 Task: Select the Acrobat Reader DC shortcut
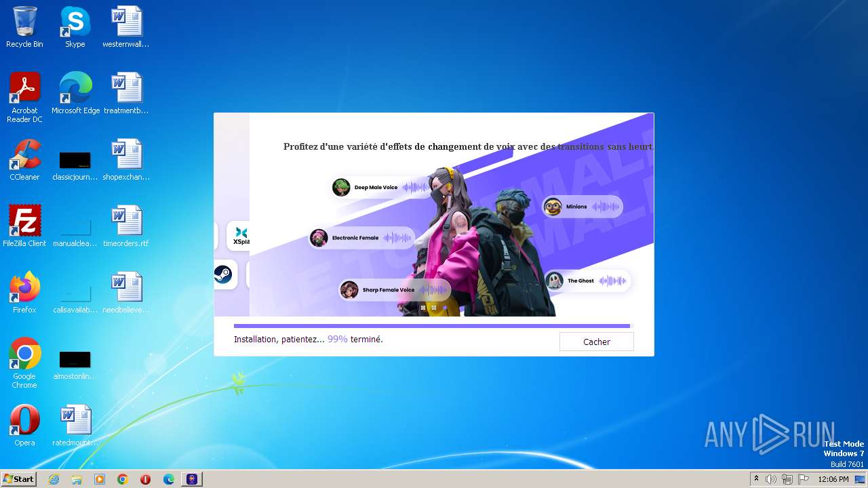point(24,98)
